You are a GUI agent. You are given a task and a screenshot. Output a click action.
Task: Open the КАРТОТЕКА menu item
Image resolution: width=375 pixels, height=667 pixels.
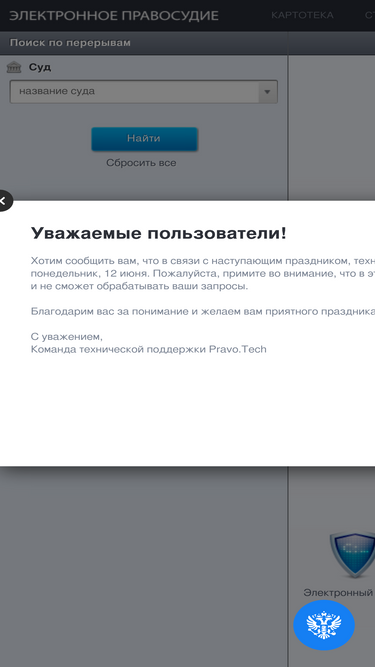point(302,15)
